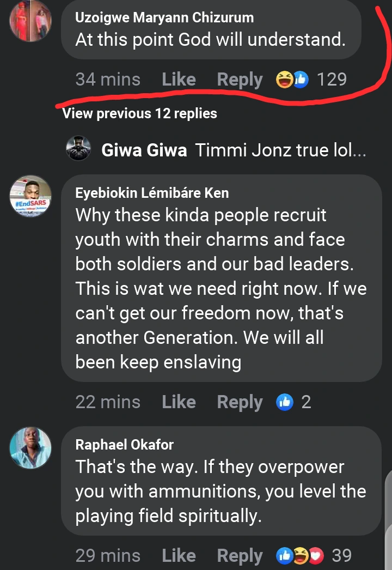The height and width of the screenshot is (570, 392).
Task: Open Uzoigwe Maryann Chizurum's profile picture
Action: tap(30, 21)
